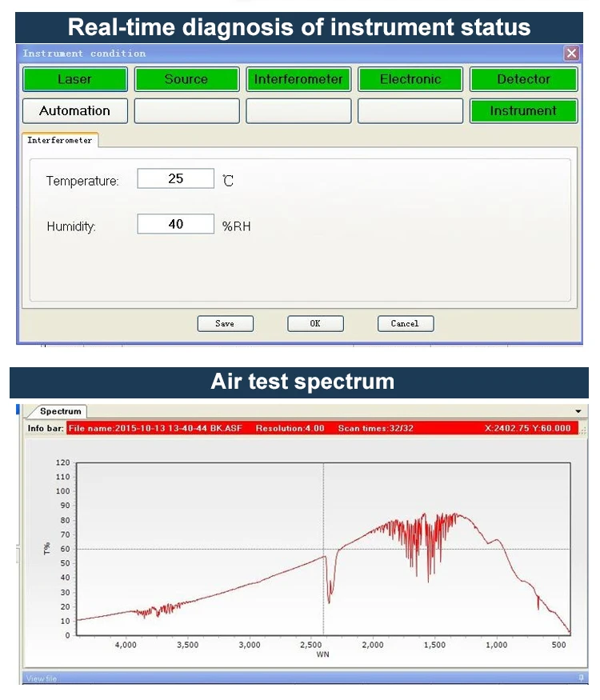The height and width of the screenshot is (700, 600).
Task: Click the Automation button
Action: point(75,110)
